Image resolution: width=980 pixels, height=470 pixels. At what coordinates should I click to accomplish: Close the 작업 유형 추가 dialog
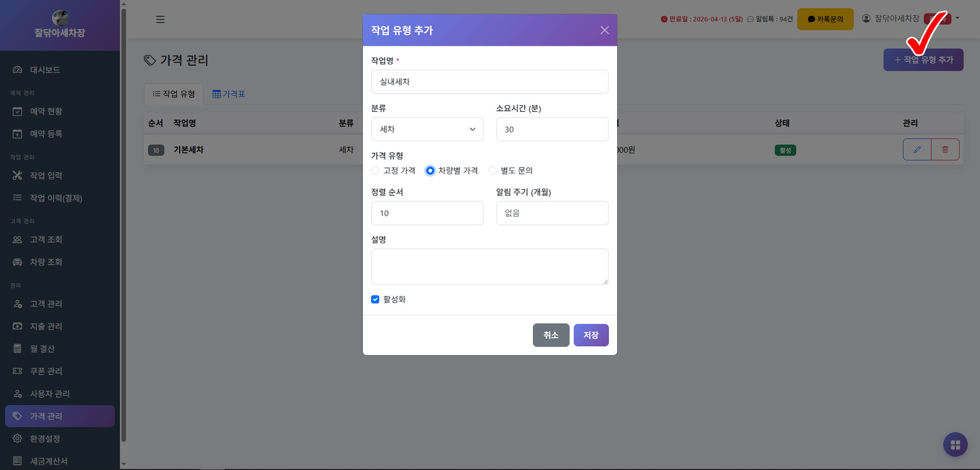[604, 30]
